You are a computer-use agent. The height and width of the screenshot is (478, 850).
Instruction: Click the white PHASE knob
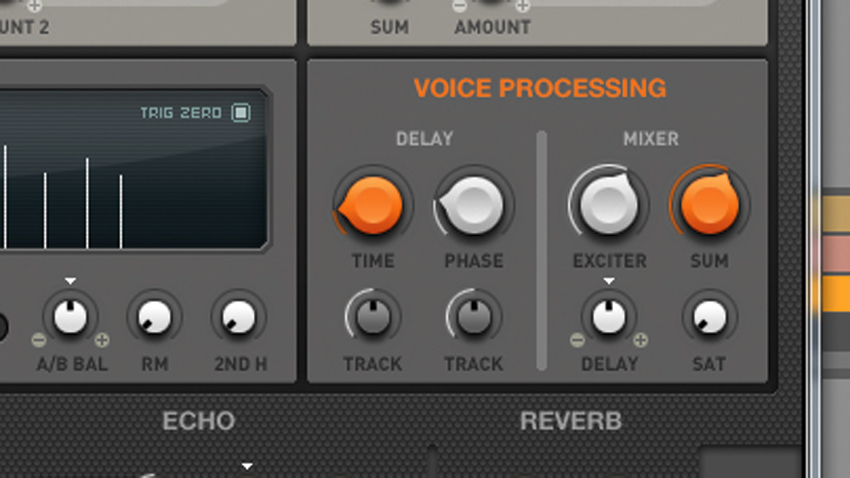pos(473,205)
